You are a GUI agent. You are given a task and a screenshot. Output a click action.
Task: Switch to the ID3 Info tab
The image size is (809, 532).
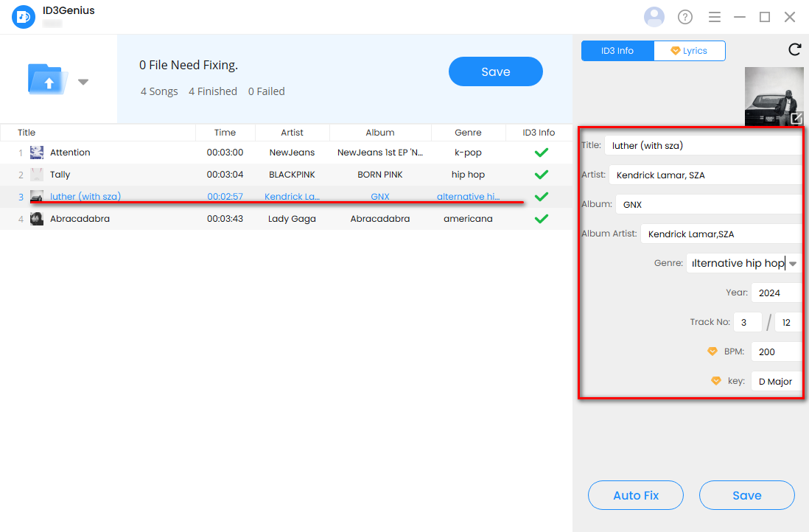[617, 51]
